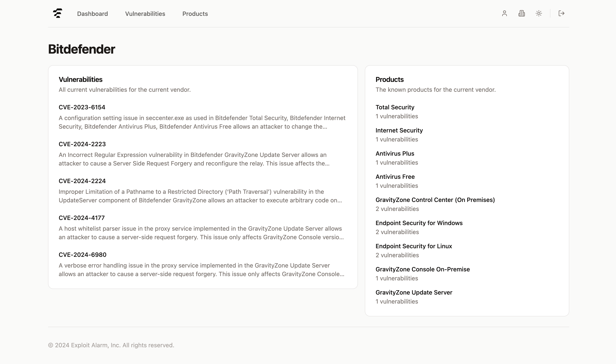Open CVE-2024-2223 vulnerability entry
616x364 pixels.
coord(82,144)
